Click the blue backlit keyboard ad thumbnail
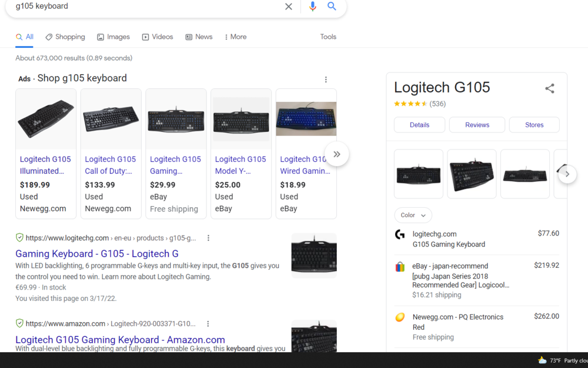The height and width of the screenshot is (368, 588). pyautogui.click(x=306, y=119)
